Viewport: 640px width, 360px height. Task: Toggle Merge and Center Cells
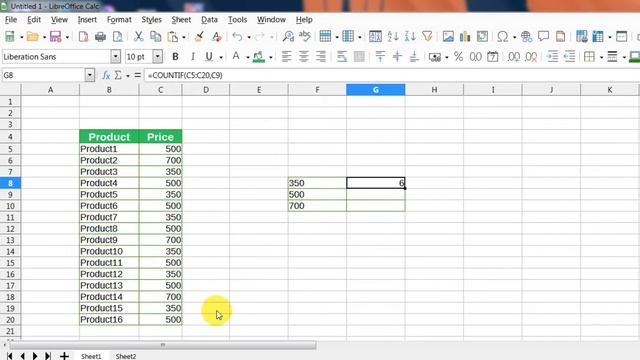click(359, 57)
